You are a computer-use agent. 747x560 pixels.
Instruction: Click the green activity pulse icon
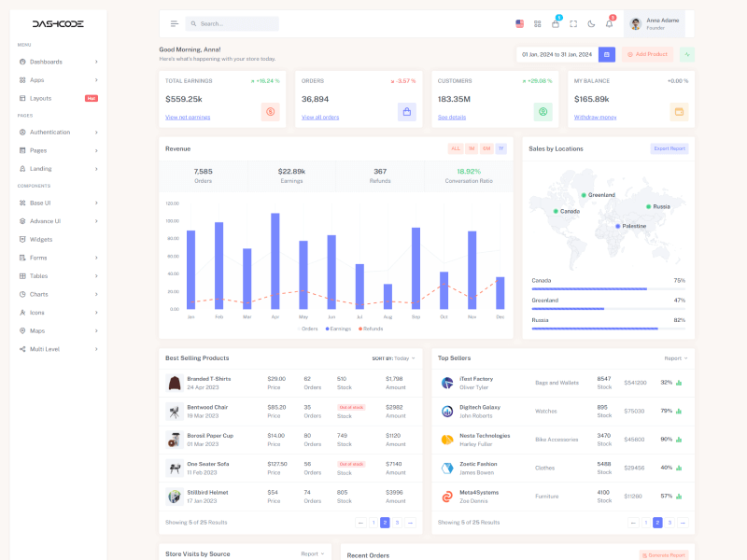click(686, 54)
